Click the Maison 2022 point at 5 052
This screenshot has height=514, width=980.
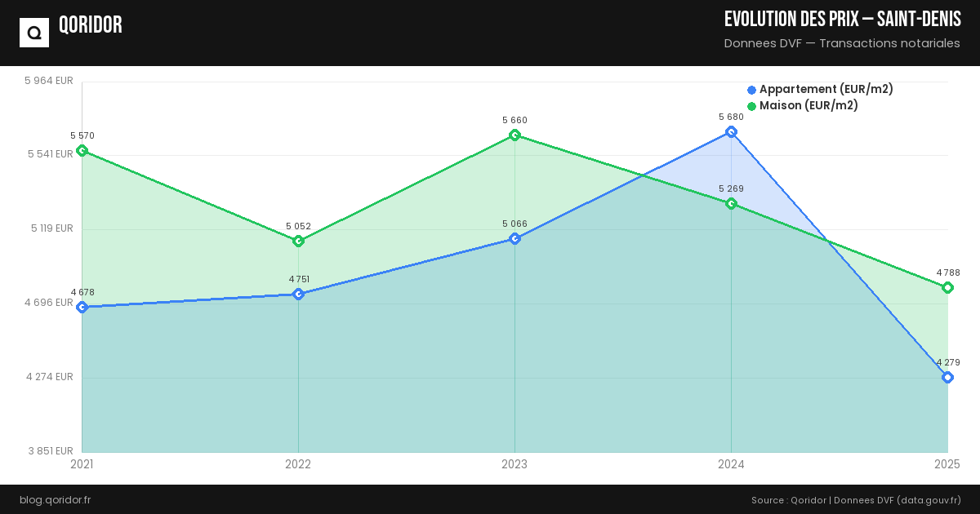[x=298, y=241]
